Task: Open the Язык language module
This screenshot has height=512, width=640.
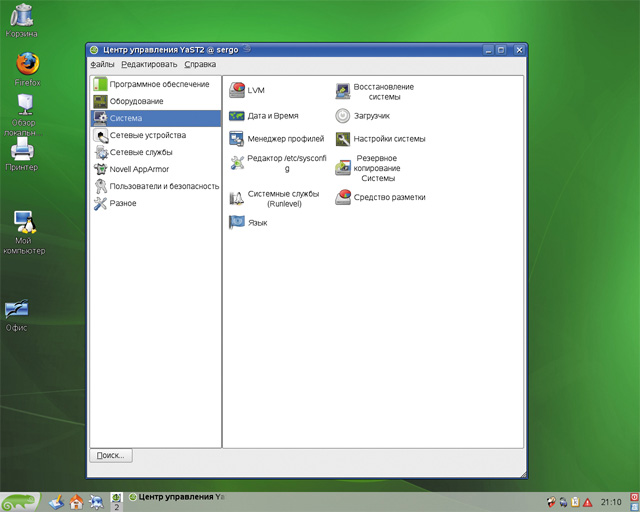Action: [248, 223]
